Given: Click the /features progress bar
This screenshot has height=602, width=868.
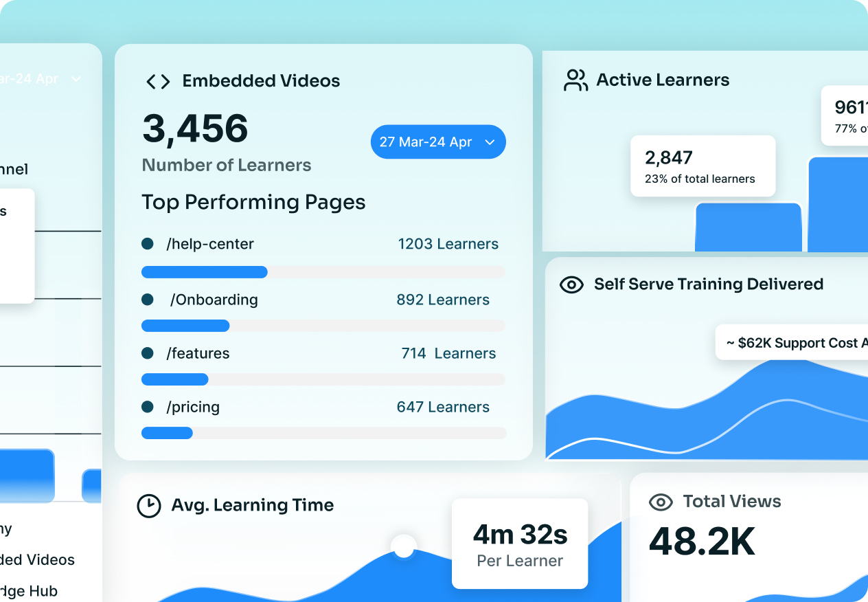Looking at the screenshot, I should [323, 379].
